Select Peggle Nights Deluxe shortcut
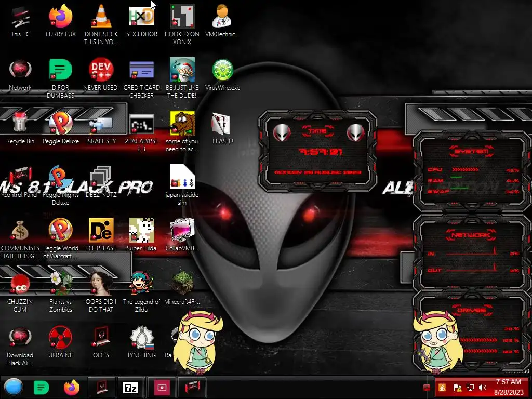 coord(60,177)
